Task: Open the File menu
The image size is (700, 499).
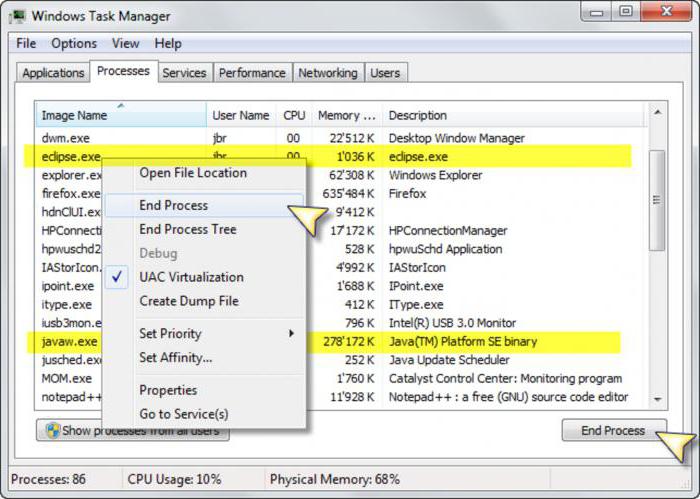Action: pos(26,43)
